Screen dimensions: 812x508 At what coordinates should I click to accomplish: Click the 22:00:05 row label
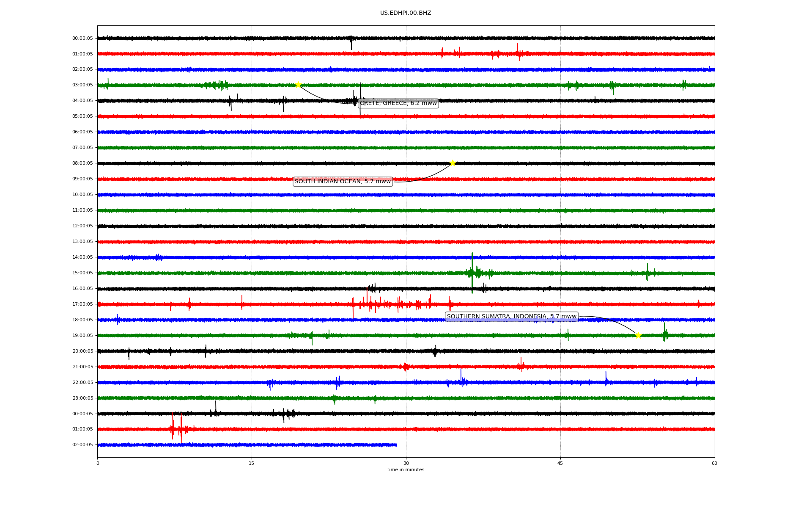point(82,383)
